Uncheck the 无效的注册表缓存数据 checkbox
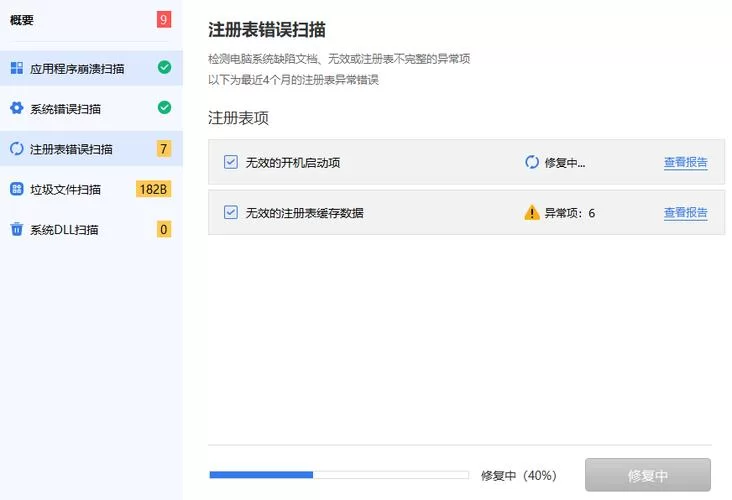This screenshot has width=732, height=500. coord(231,212)
